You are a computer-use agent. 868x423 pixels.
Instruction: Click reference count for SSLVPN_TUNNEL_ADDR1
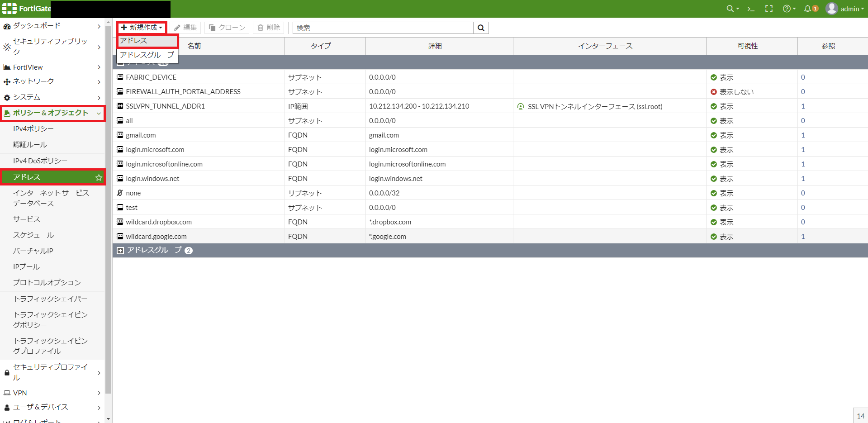pyautogui.click(x=803, y=106)
